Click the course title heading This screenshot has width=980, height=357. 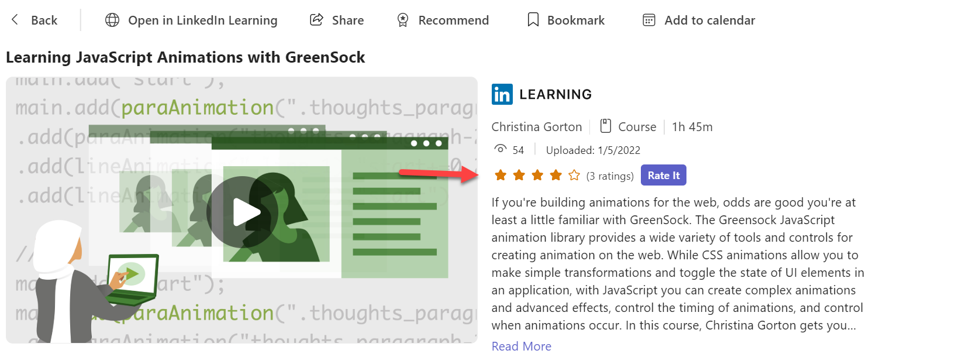(x=185, y=57)
